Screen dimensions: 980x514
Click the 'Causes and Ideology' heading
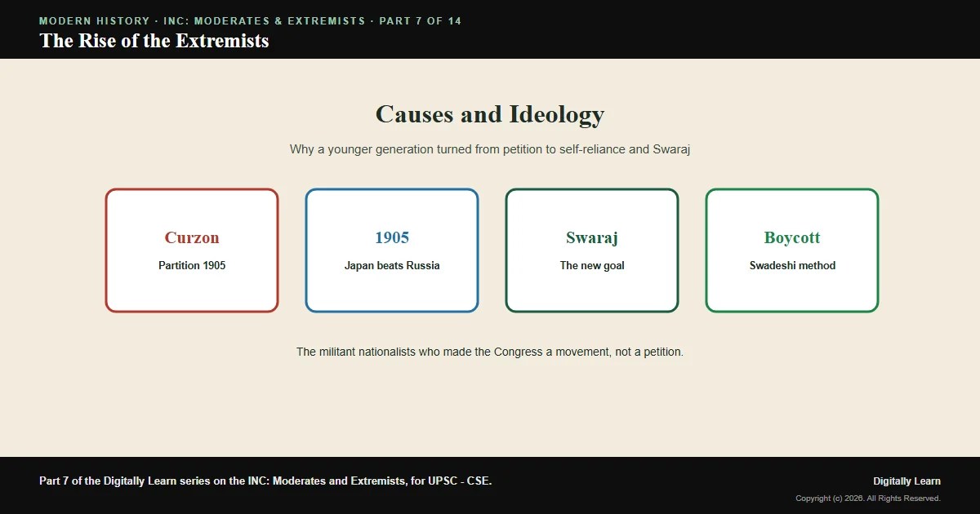coord(490,114)
